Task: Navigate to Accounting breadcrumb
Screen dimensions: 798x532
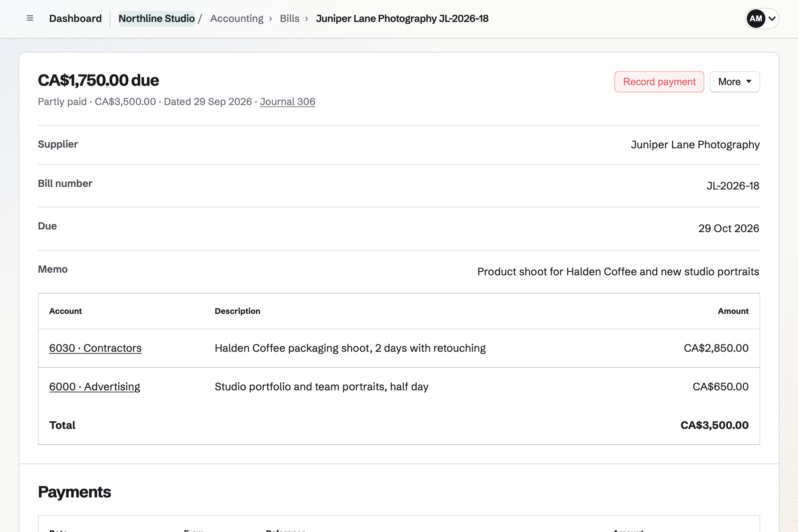Action: (x=237, y=18)
